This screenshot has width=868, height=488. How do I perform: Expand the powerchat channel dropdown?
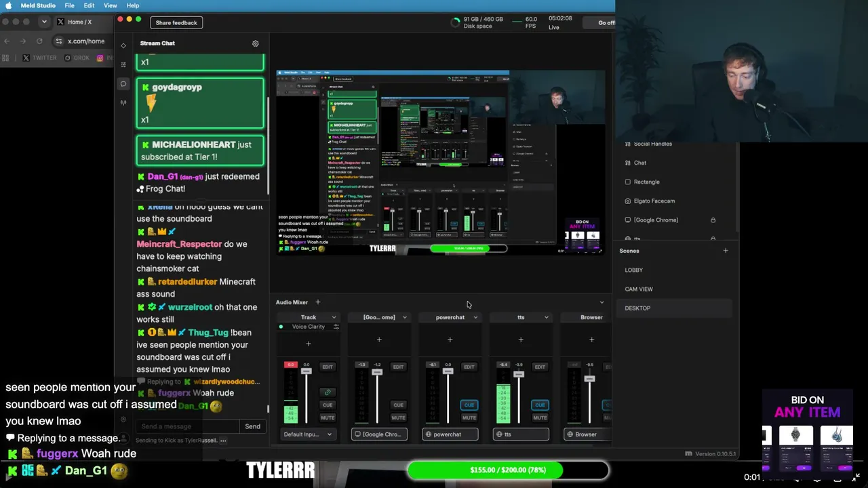click(475, 317)
